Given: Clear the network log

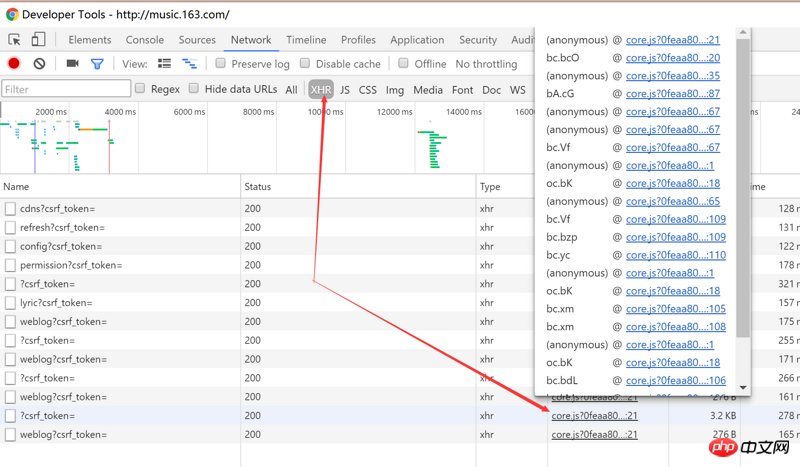Looking at the screenshot, I should pyautogui.click(x=39, y=63).
